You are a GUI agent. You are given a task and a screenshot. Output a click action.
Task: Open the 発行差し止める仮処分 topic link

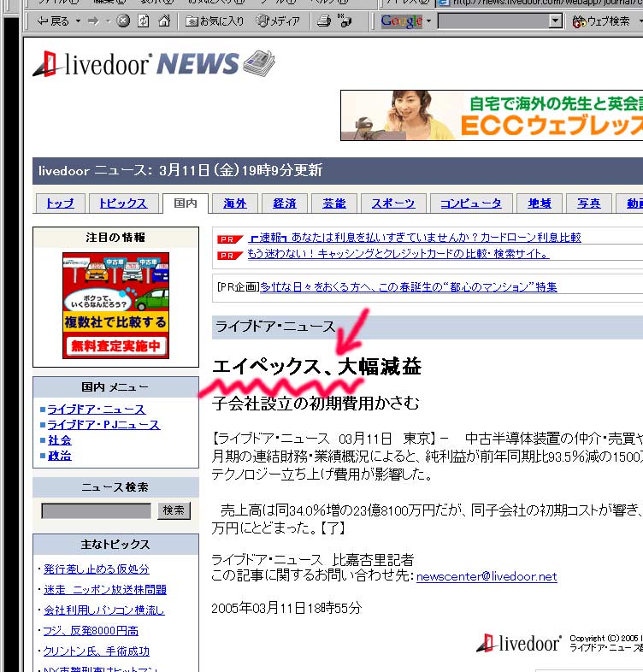pos(97,569)
